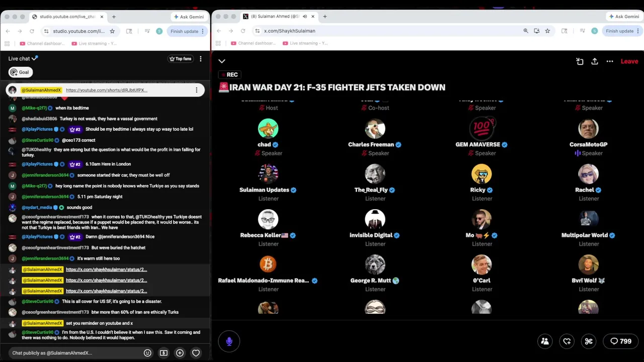The height and width of the screenshot is (362, 644).
Task: Open the emoji picker in chat
Action: tap(147, 353)
